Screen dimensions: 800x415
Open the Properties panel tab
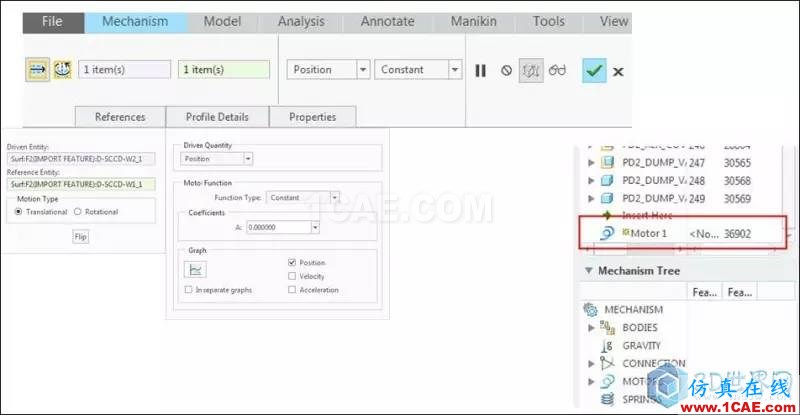click(x=313, y=117)
